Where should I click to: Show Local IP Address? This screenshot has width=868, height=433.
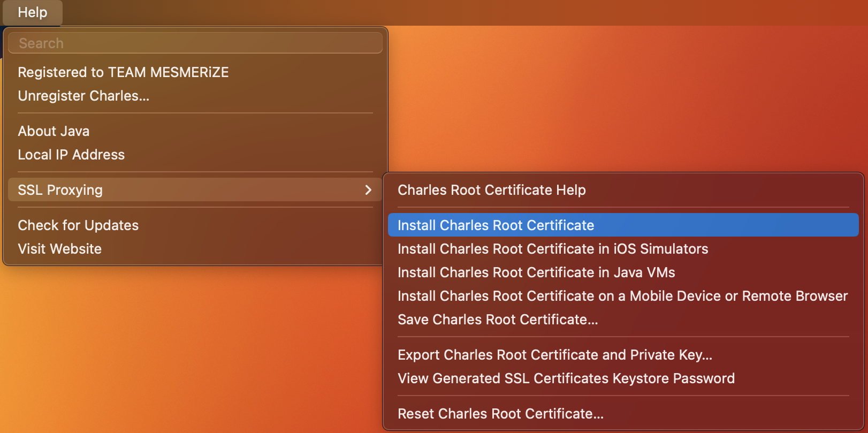[x=71, y=155]
